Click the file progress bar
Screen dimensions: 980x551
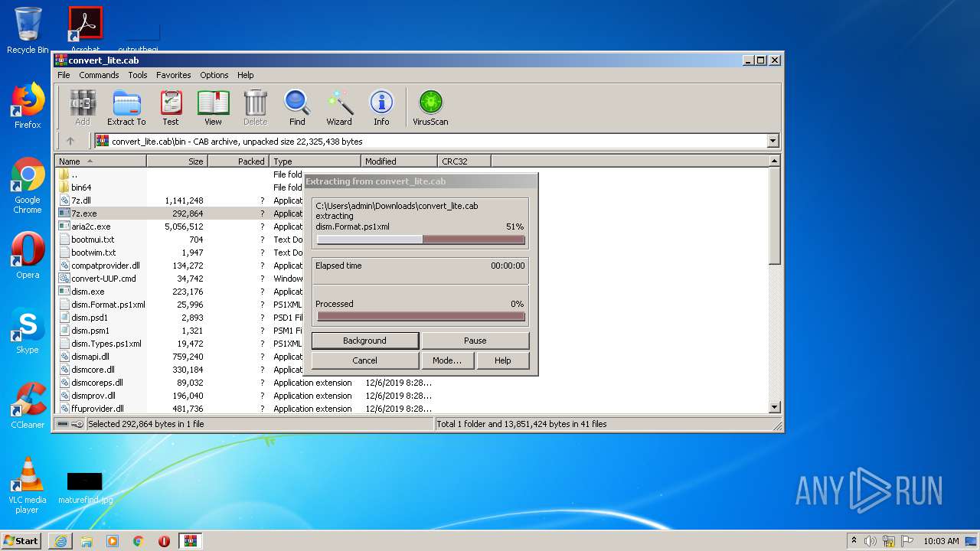click(x=420, y=240)
